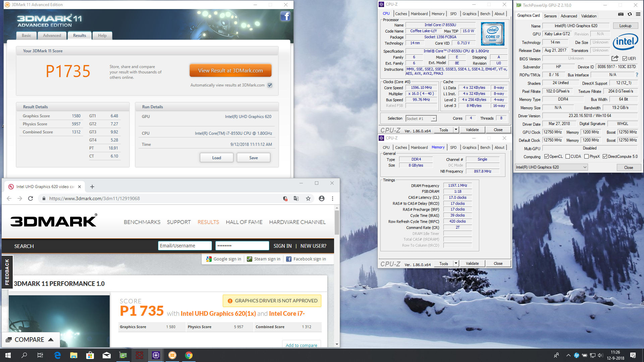Screen dimensions: 644x362
Task: Click the translate icon in the address bar
Action: pos(296,198)
